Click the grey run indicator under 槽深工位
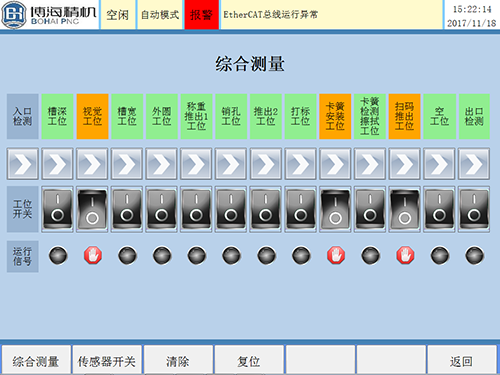Viewport: 500px width, 375px height. 58,256
